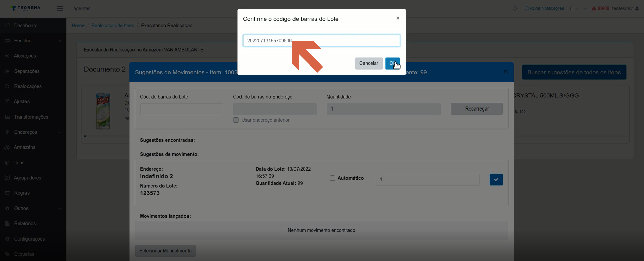Click the item progress bar under the product image
Image resolution: width=644 pixels, height=261 pixels.
(106, 136)
